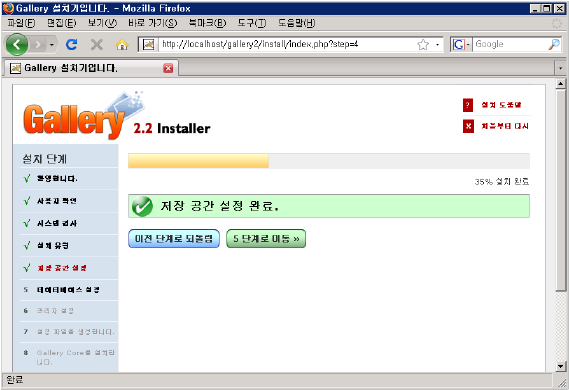
Task: Select the 시스템 검사 step in sidebar
Action: pyautogui.click(x=57, y=223)
